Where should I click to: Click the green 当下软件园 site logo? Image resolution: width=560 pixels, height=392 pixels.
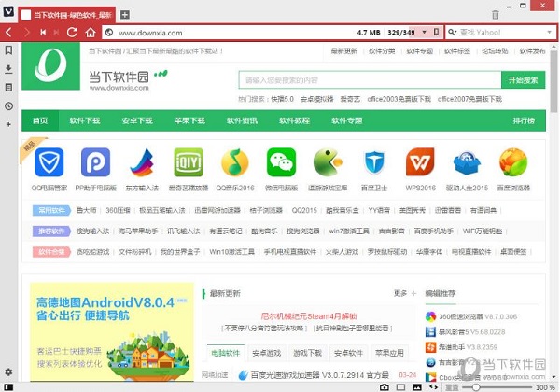point(50,66)
